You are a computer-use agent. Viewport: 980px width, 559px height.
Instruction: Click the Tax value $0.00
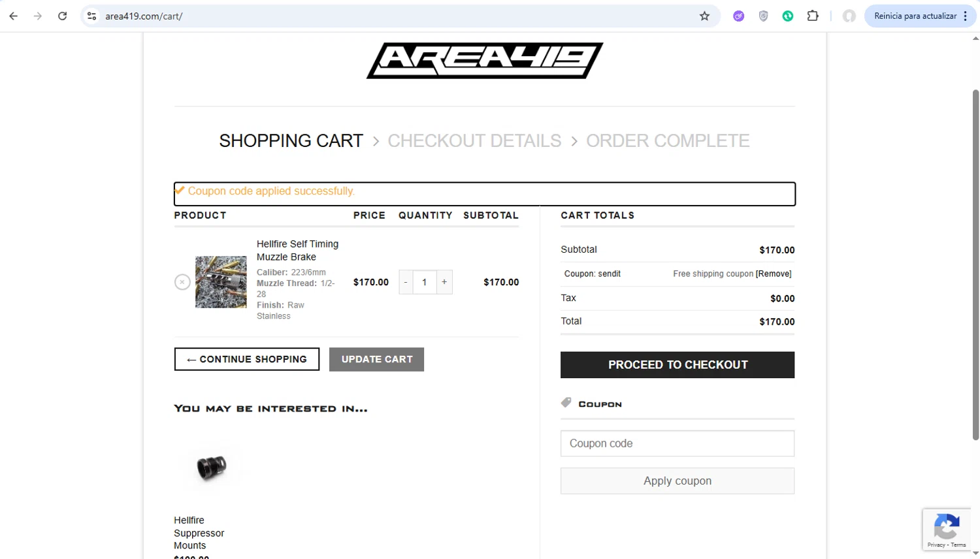tap(782, 298)
